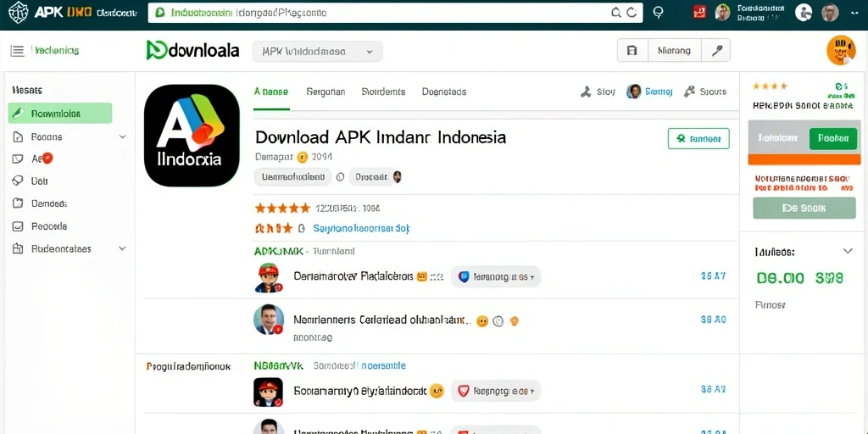Click the microphone icon button
Image resolution: width=868 pixels, height=434 pixels.
click(716, 50)
